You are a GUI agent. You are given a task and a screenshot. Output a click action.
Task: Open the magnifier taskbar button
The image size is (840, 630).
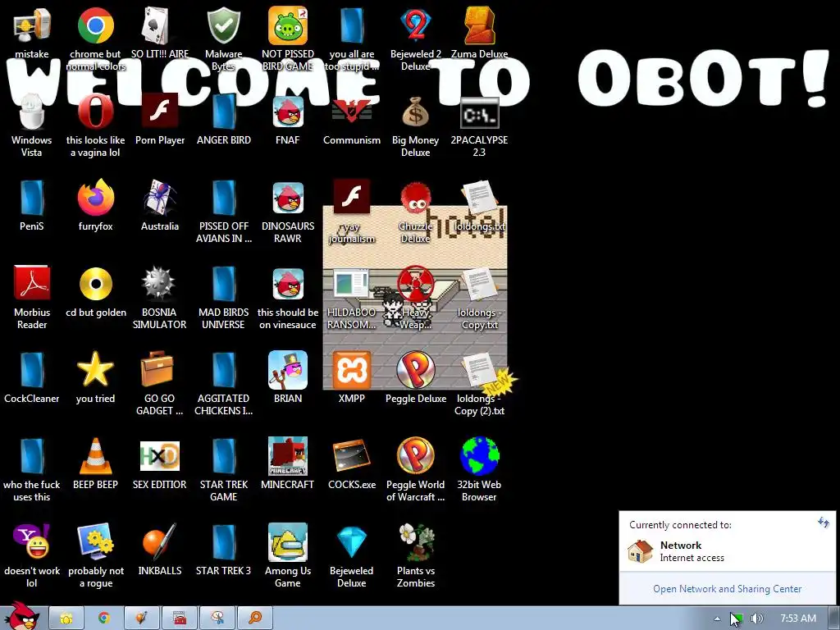(255, 619)
